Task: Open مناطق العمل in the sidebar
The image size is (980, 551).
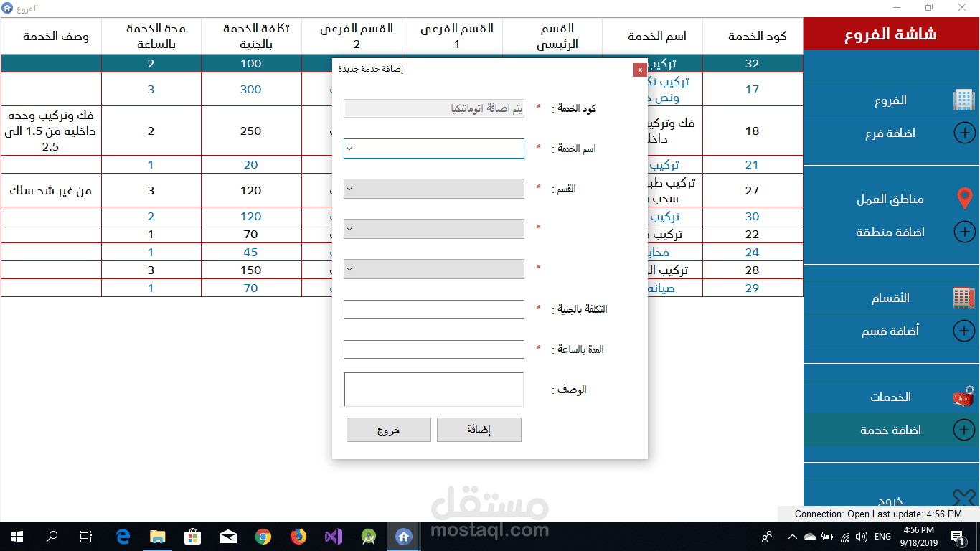Action: click(x=889, y=199)
